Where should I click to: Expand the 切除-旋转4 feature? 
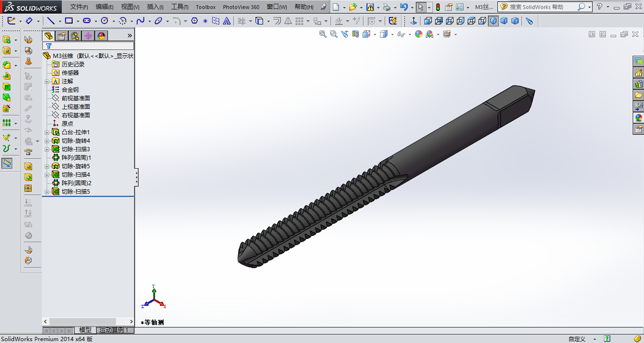tap(47, 141)
